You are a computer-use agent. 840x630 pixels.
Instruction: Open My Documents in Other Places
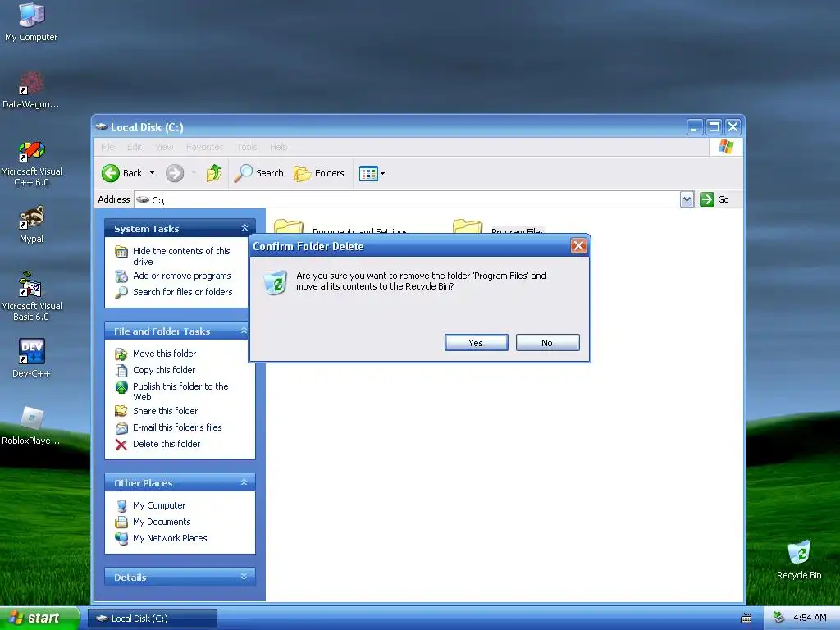pos(162,522)
